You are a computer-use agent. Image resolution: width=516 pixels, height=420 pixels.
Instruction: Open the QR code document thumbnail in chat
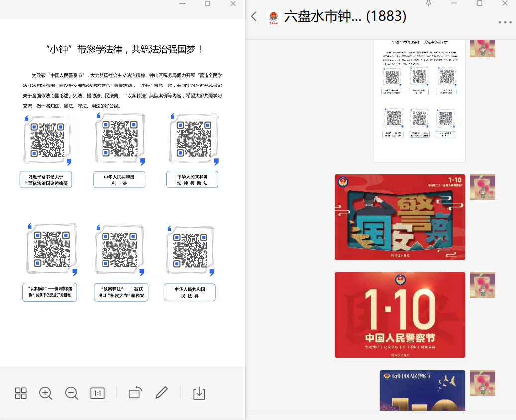(x=419, y=100)
